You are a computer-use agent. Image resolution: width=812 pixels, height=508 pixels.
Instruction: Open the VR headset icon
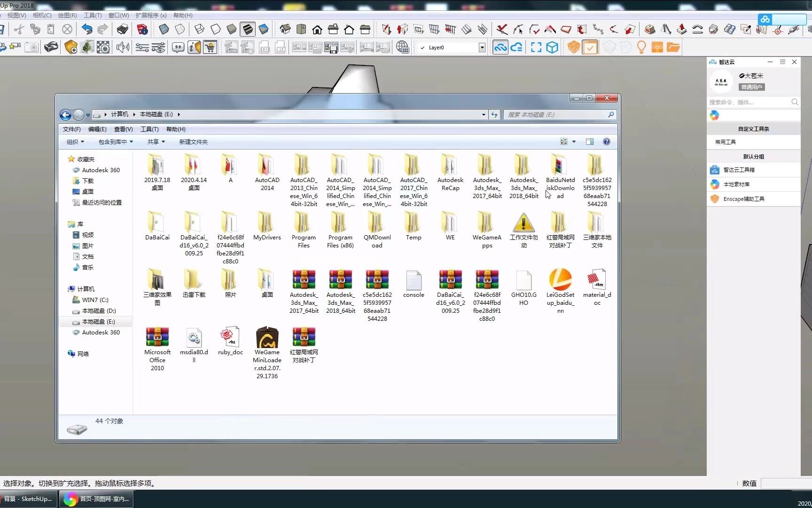tap(51, 47)
